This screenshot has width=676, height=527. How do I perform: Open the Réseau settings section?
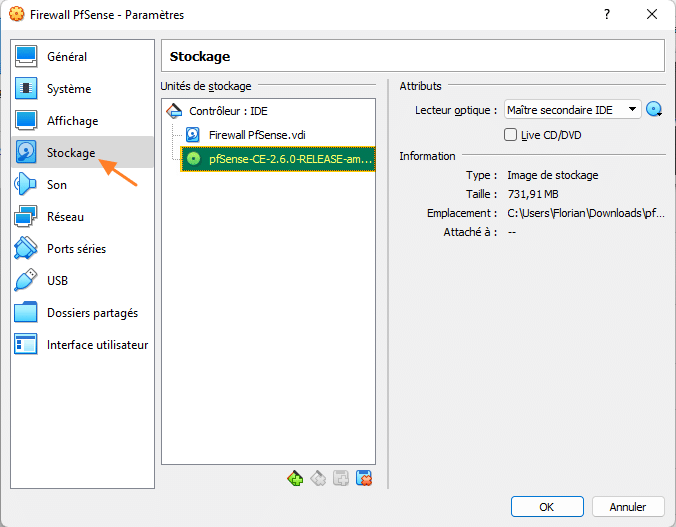pos(82,216)
